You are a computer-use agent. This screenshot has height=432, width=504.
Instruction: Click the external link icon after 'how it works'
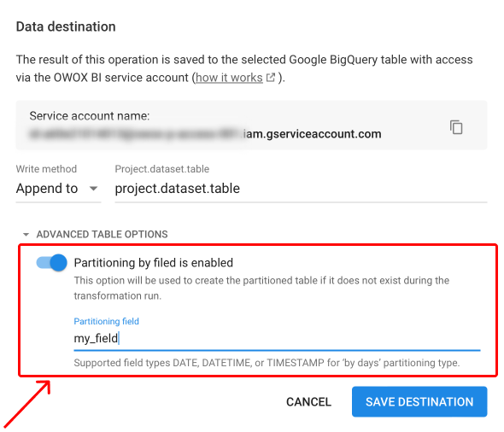(x=271, y=78)
